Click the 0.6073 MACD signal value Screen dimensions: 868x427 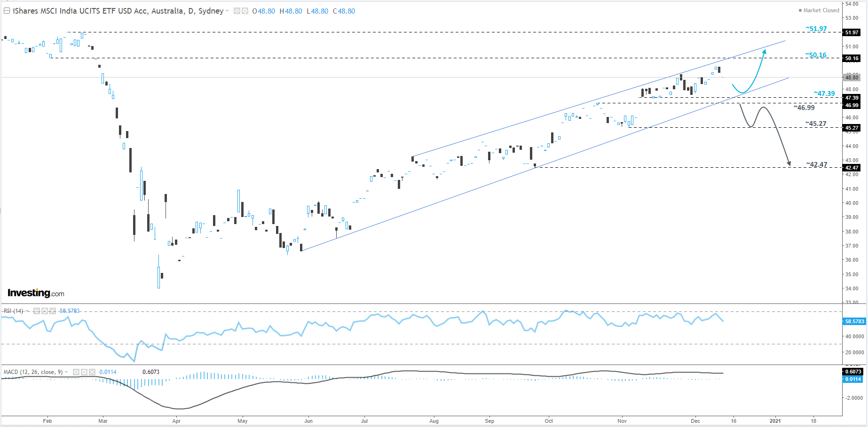pos(151,372)
